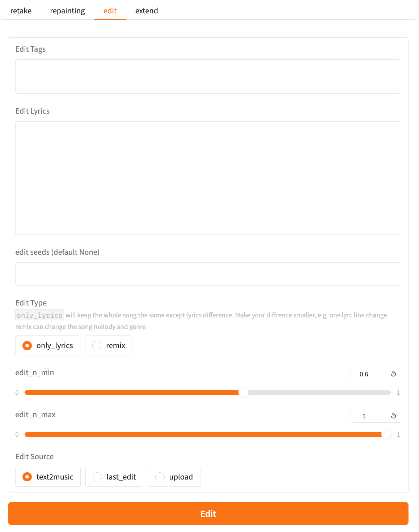Screen dimensions: 419x532
Task: Focus the Edit Tags text box
Action: tap(208, 76)
